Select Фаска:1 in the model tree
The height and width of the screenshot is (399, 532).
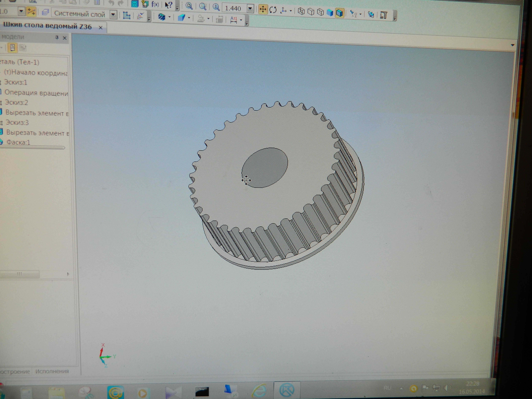click(x=18, y=142)
